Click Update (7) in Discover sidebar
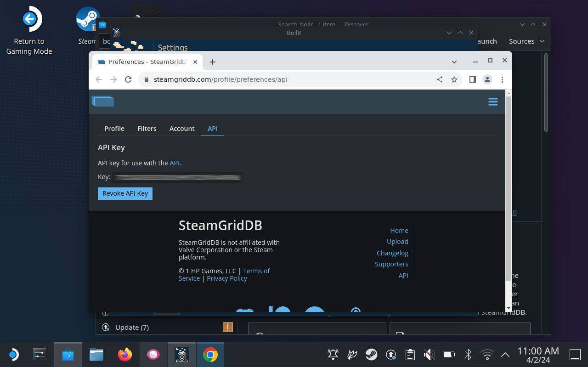 [132, 327]
